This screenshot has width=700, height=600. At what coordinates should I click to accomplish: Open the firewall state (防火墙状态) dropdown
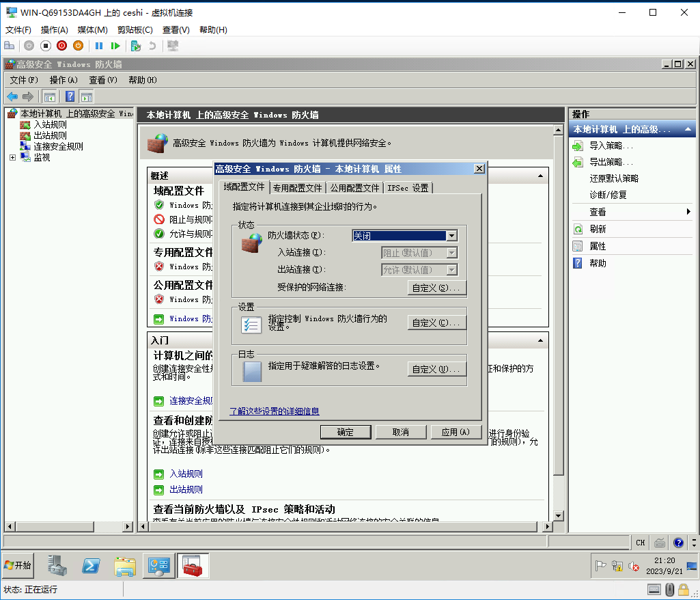tap(451, 236)
